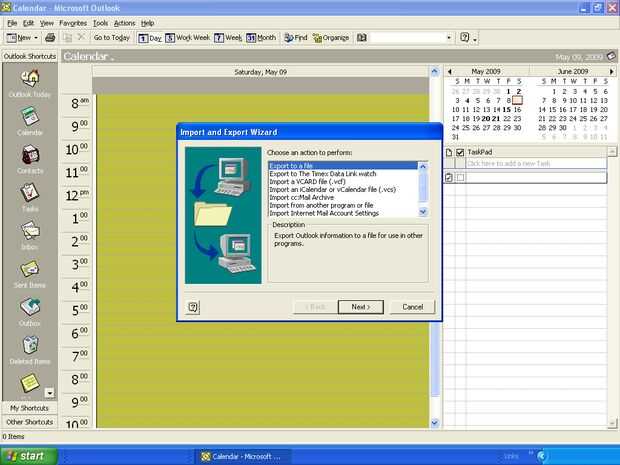Open the Contacts shortcut icon
The image size is (620, 465).
[30, 155]
